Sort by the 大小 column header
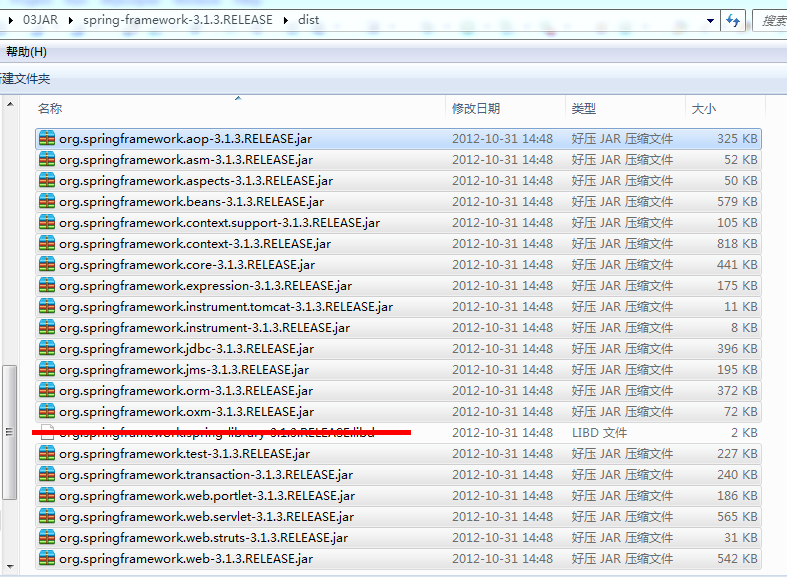This screenshot has height=577, width=787. tap(725, 108)
